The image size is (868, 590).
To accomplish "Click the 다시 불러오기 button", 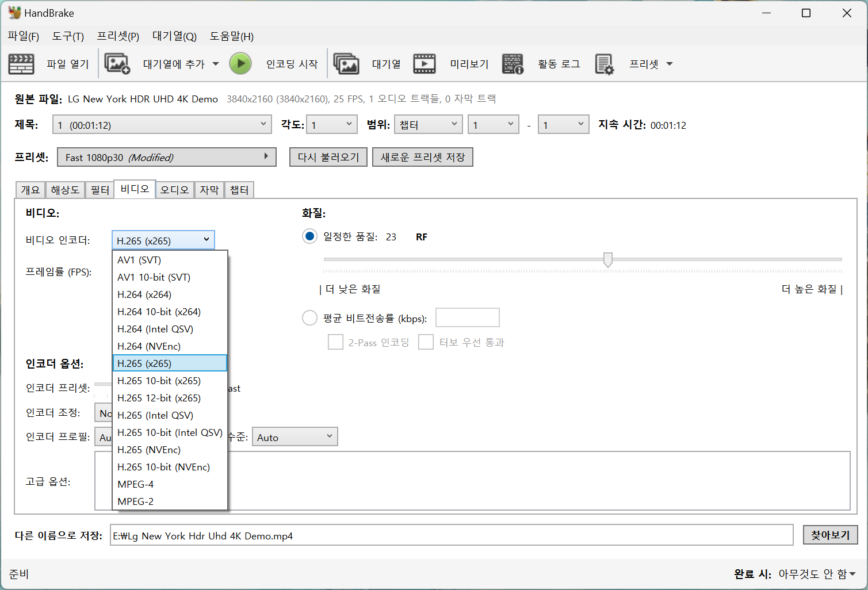I will (x=328, y=157).
